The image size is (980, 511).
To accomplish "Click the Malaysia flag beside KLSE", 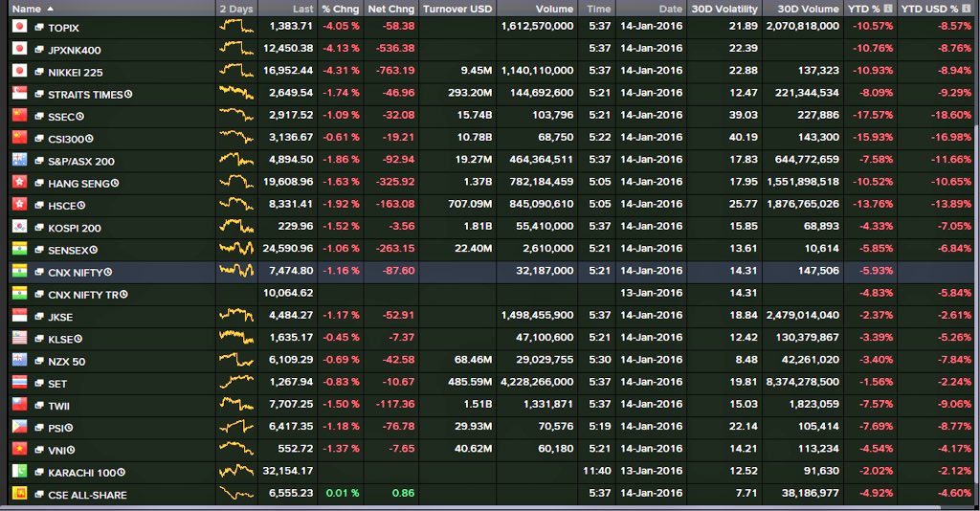I will coord(19,338).
